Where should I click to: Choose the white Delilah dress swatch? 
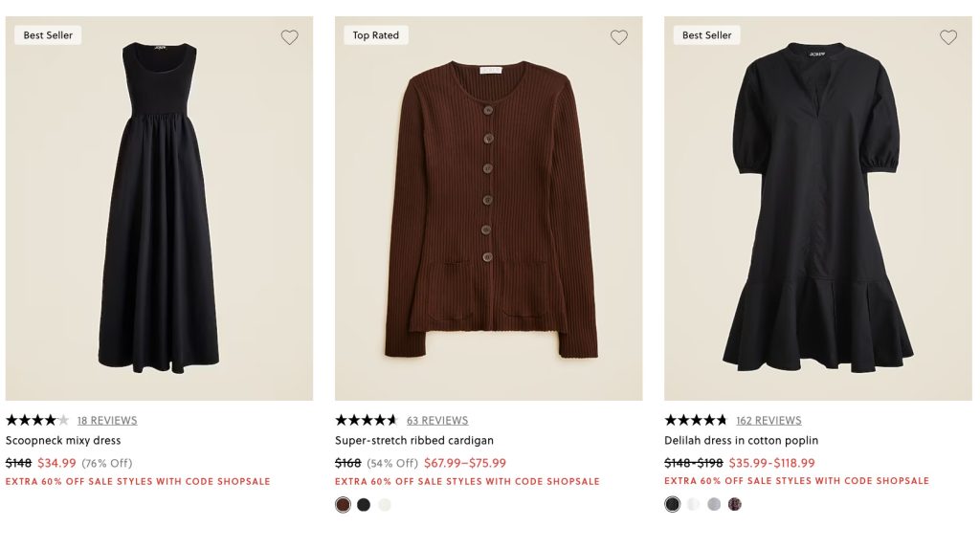tap(694, 505)
